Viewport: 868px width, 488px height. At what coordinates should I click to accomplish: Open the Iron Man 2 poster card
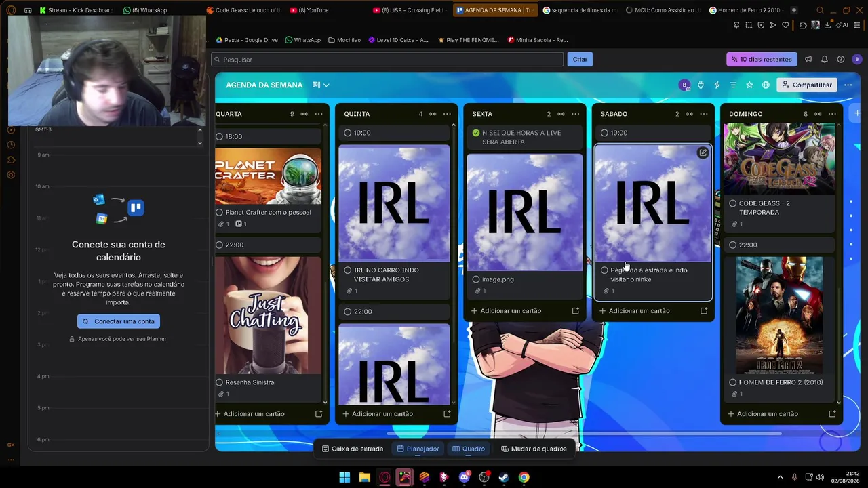(x=779, y=315)
